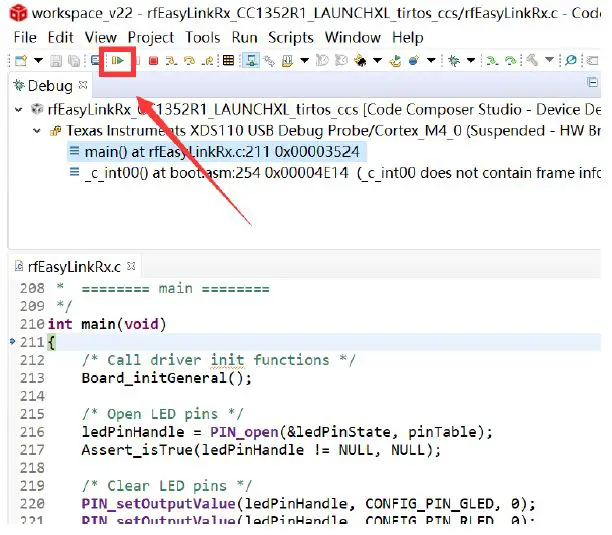Click the yellow and black restart icon
This screenshot has height=535, width=612.
[x=360, y=60]
